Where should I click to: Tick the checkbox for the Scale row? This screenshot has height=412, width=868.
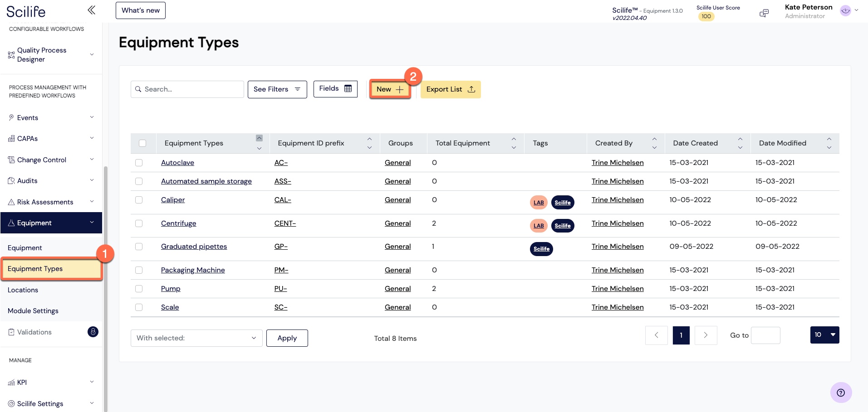tap(139, 307)
